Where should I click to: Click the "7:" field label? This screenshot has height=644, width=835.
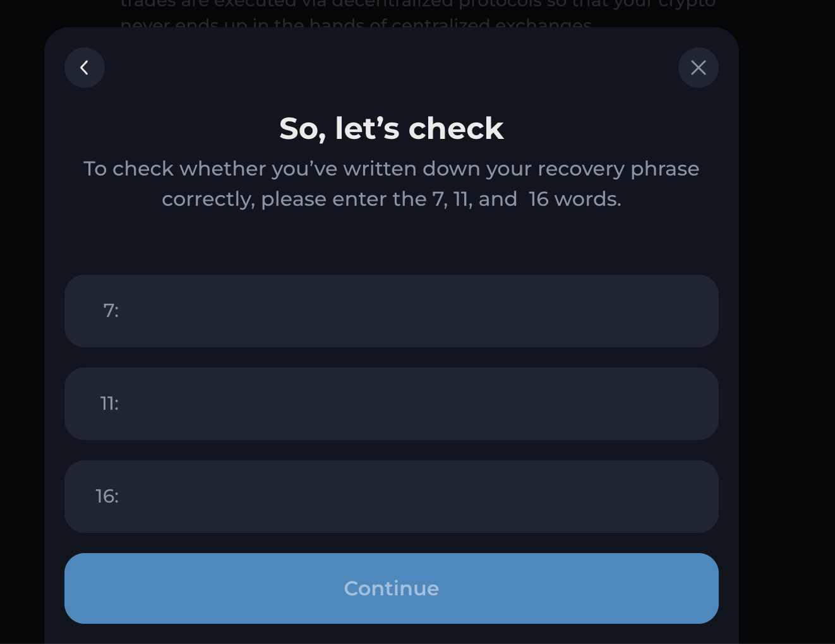111,311
